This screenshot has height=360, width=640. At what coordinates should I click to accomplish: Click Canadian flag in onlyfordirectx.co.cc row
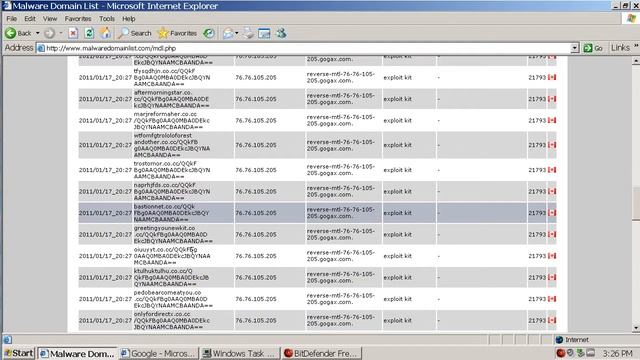pos(552,320)
